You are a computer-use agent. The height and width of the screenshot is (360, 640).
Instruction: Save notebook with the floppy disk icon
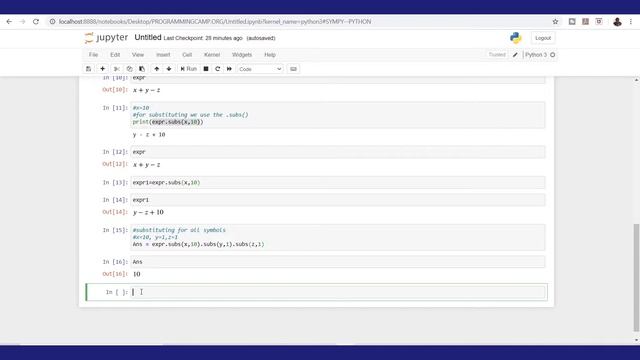89,69
